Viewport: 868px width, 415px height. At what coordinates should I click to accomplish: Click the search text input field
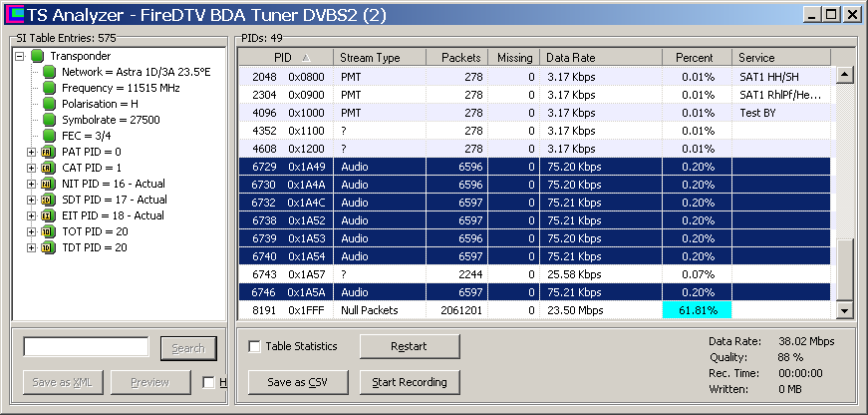(86, 347)
